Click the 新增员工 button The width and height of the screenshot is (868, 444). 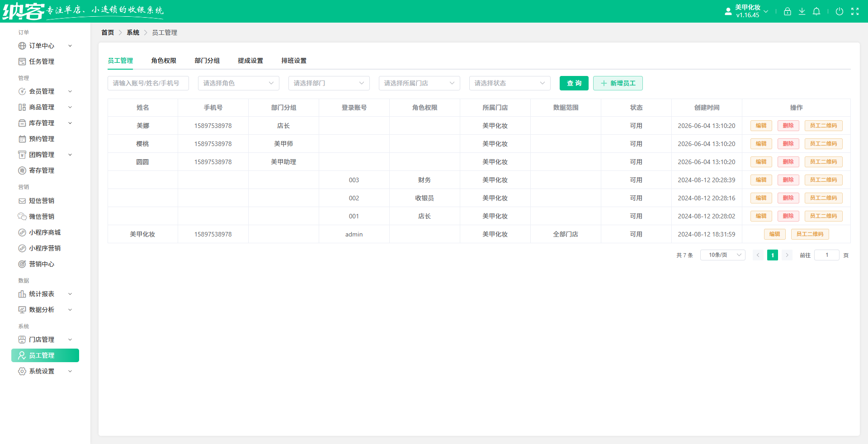click(x=618, y=83)
